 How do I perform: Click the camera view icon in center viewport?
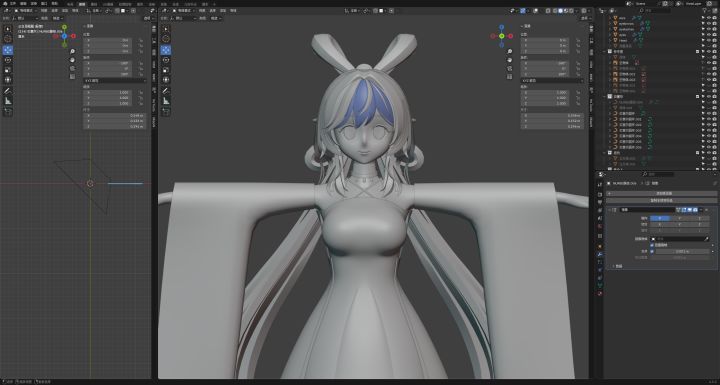[x=509, y=68]
